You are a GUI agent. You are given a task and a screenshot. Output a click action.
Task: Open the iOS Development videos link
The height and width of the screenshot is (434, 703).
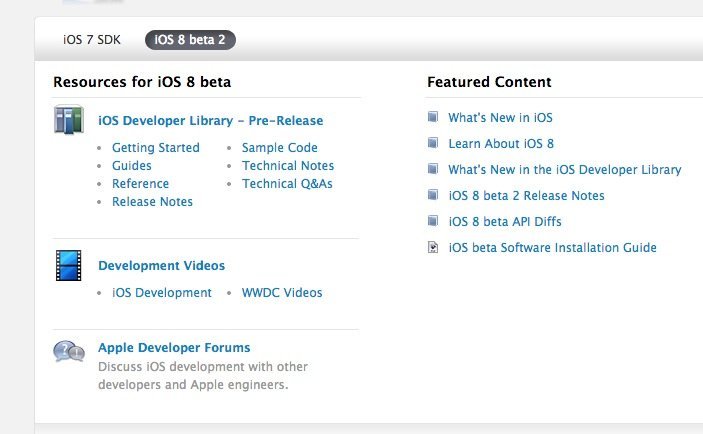point(161,293)
